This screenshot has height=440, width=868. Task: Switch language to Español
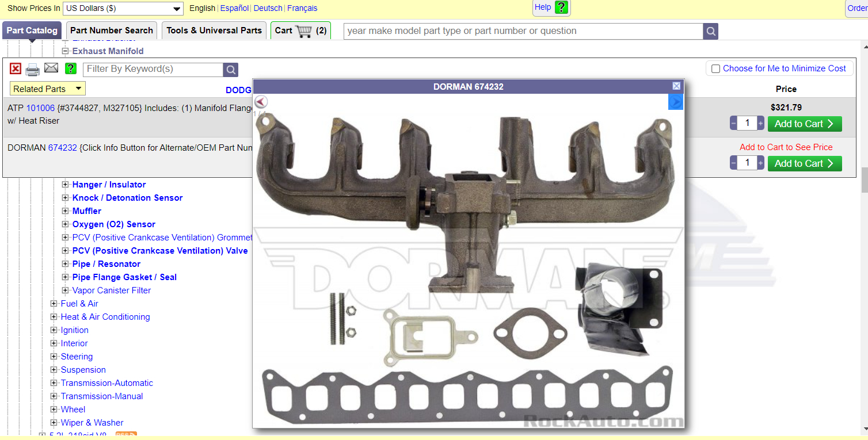(234, 8)
